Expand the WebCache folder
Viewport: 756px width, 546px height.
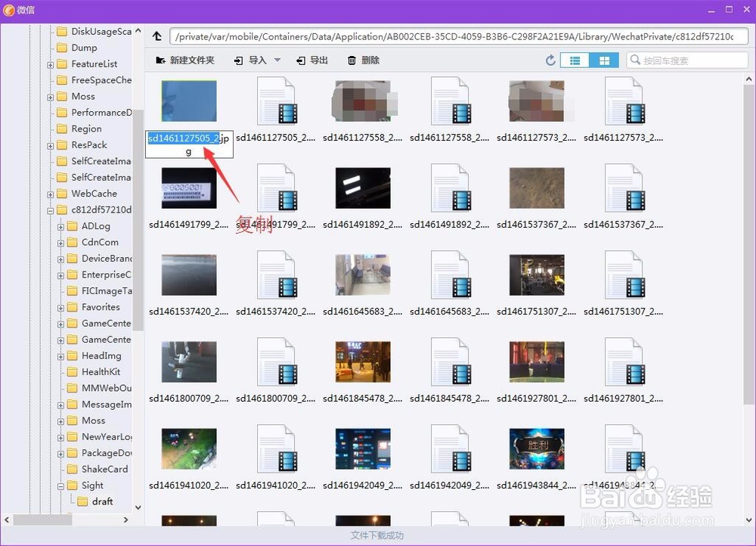(x=50, y=194)
